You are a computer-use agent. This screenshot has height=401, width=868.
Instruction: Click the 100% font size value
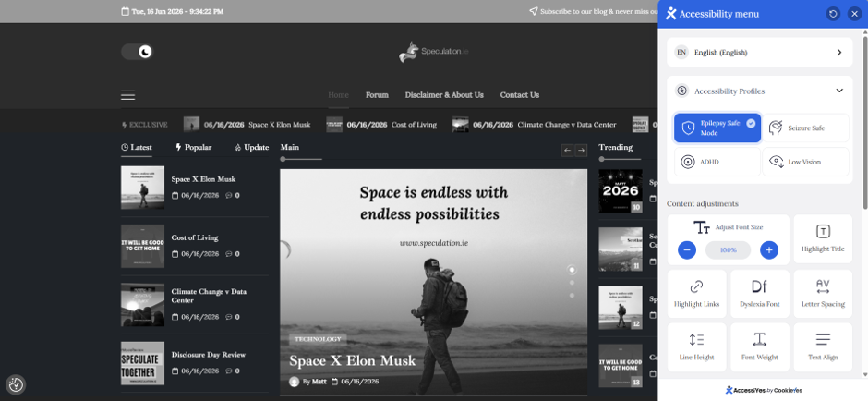(728, 250)
